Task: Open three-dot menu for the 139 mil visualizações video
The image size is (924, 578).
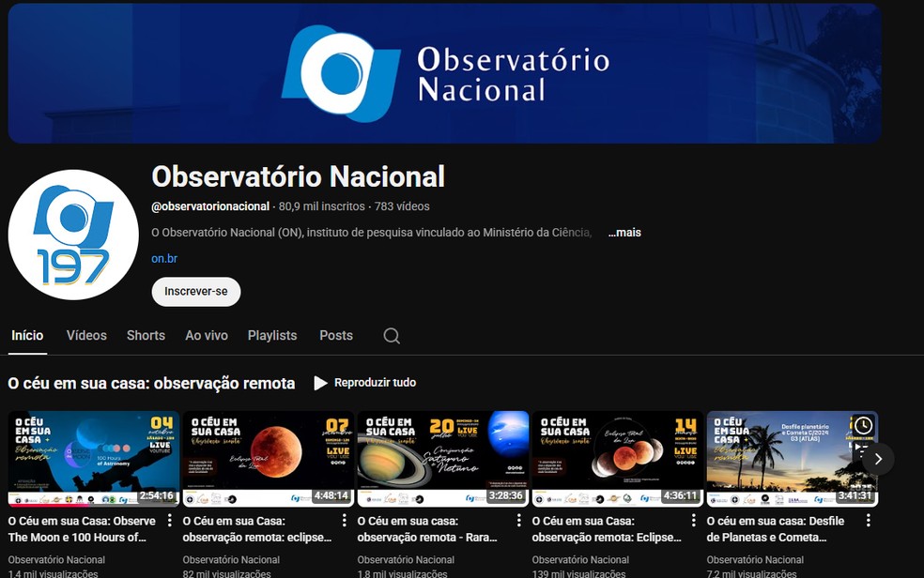Action: point(694,521)
